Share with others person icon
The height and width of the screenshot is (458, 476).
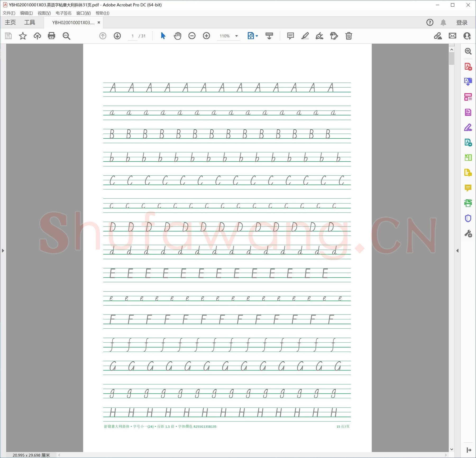tap(467, 36)
